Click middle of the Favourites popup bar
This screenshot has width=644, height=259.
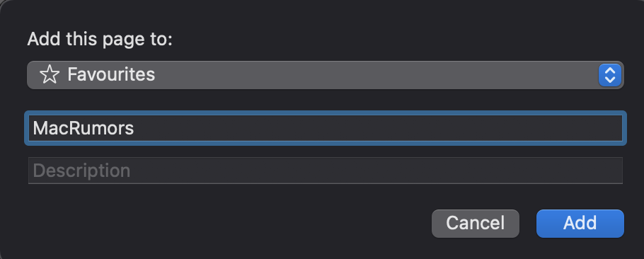[326, 75]
